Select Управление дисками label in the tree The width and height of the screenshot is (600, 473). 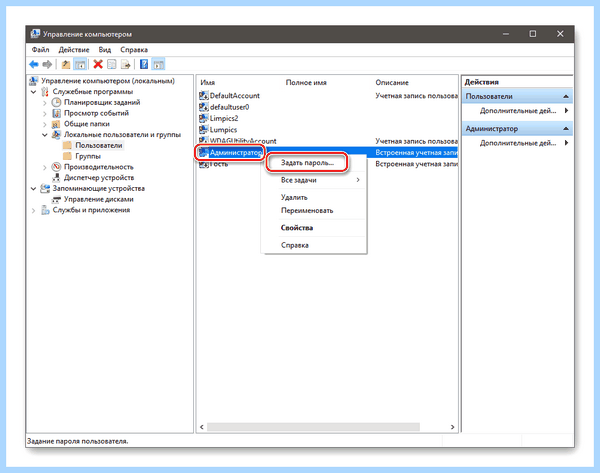click(99, 199)
